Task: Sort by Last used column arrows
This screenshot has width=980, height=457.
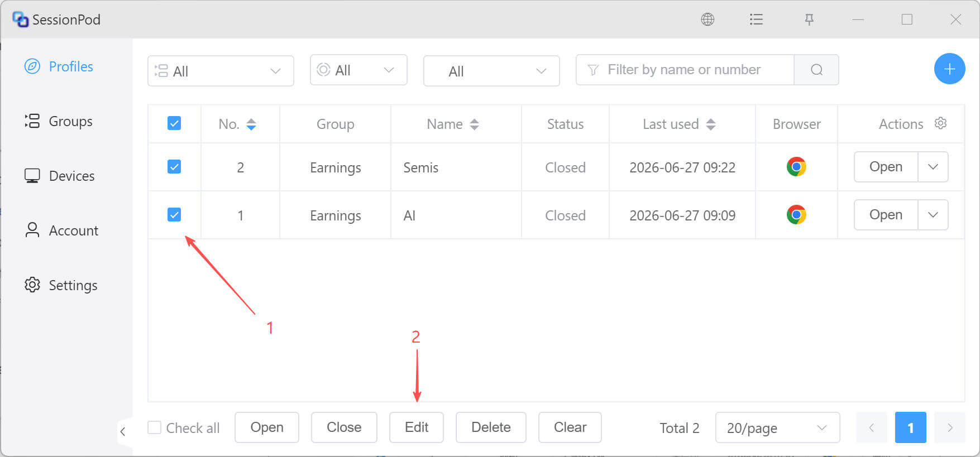Action: point(710,124)
